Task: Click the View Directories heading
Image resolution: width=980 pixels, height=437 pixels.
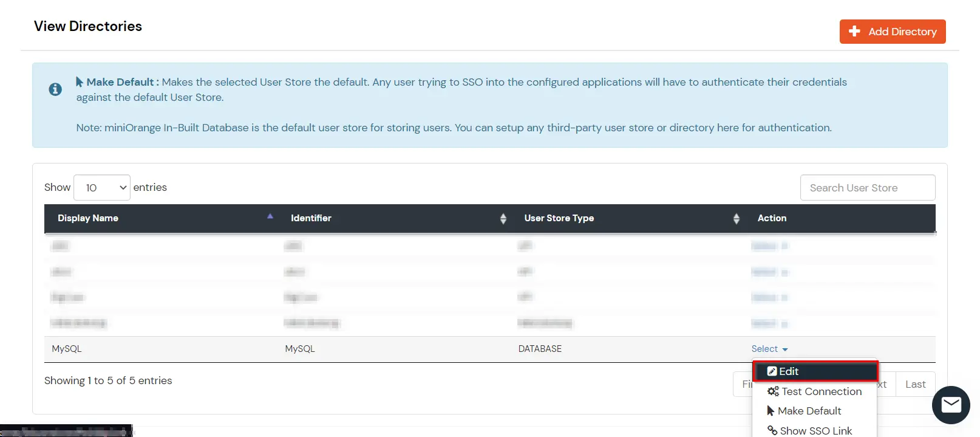Action: click(x=88, y=26)
